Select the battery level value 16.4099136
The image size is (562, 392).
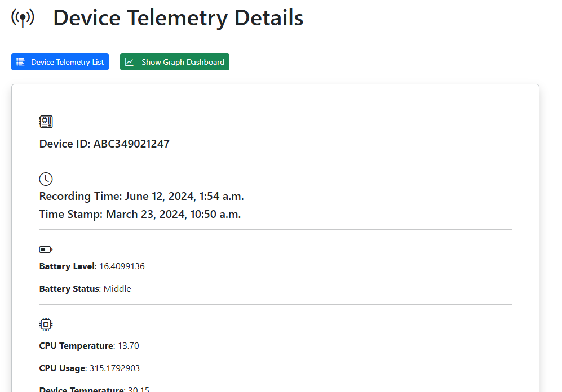(x=122, y=266)
